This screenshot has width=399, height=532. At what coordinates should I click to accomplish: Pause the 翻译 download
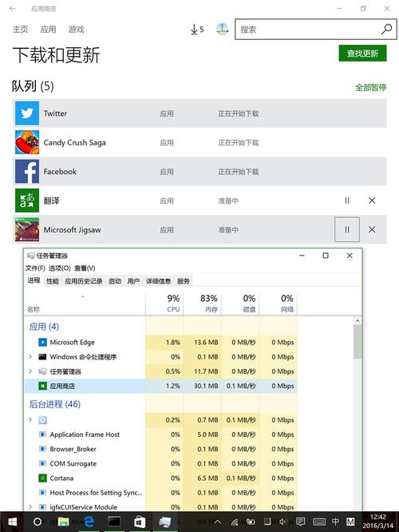347,200
